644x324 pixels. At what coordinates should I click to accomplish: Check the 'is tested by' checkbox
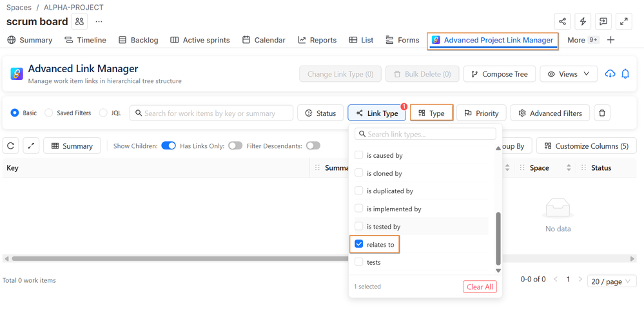coord(359,226)
